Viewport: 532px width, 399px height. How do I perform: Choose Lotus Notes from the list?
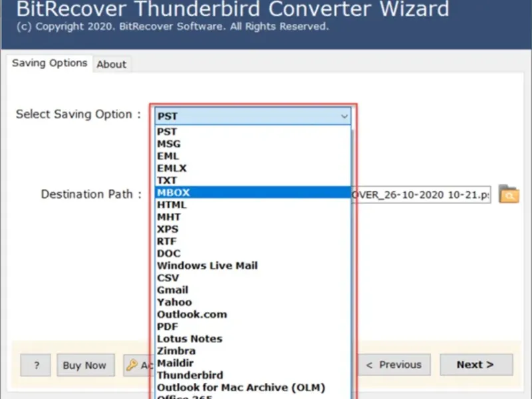click(253, 339)
